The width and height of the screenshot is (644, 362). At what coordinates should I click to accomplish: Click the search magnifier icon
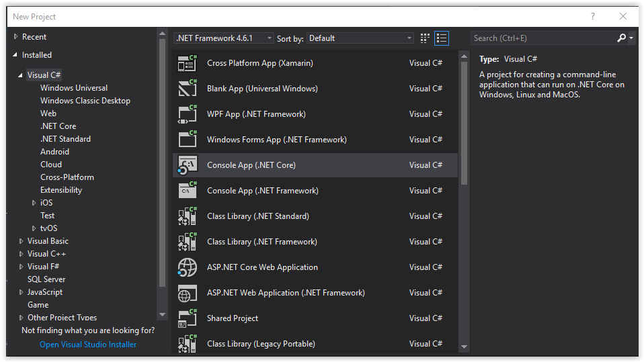coord(621,38)
